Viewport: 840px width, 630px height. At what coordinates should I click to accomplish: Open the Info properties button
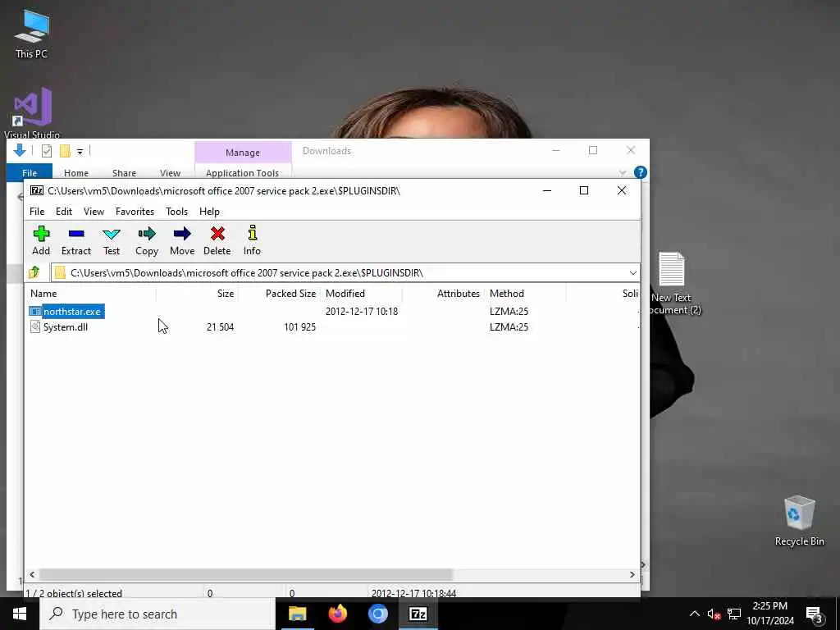[252, 240]
